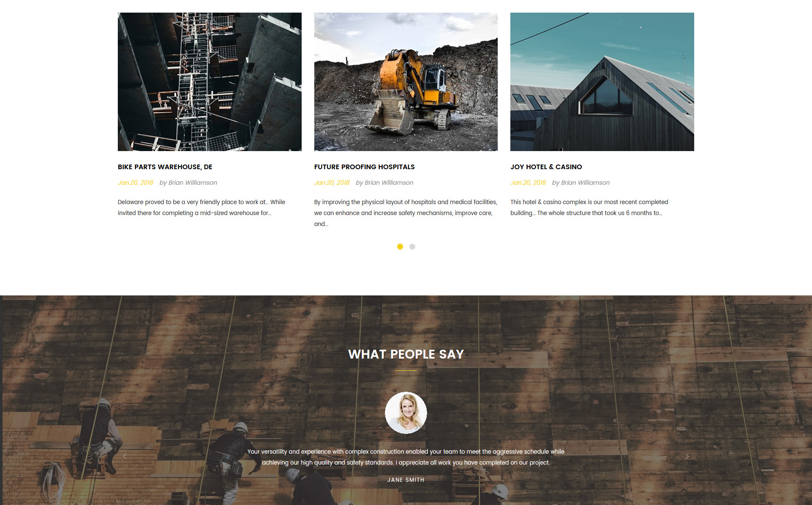Go to previous testimonial with left arrow

(x=125, y=456)
